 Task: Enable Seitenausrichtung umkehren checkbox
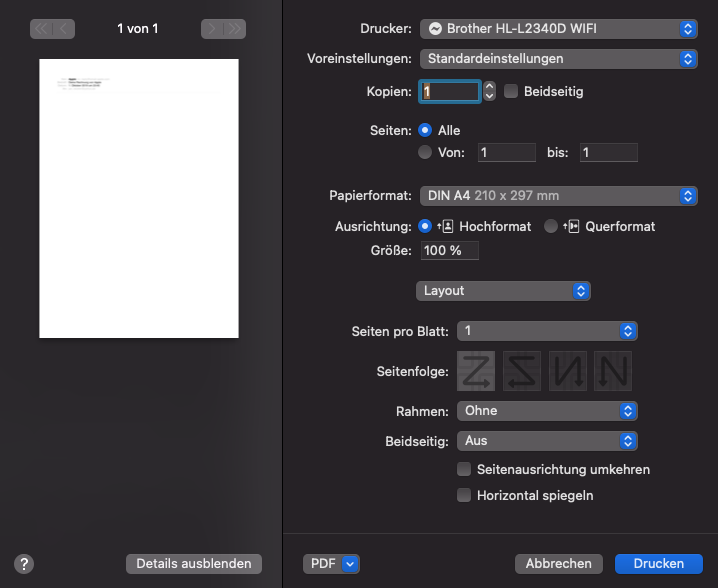(464, 469)
